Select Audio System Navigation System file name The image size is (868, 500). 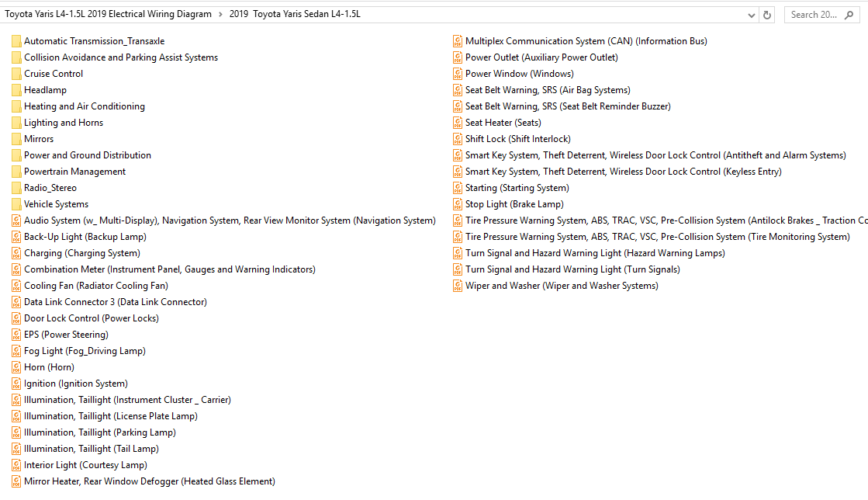click(230, 220)
